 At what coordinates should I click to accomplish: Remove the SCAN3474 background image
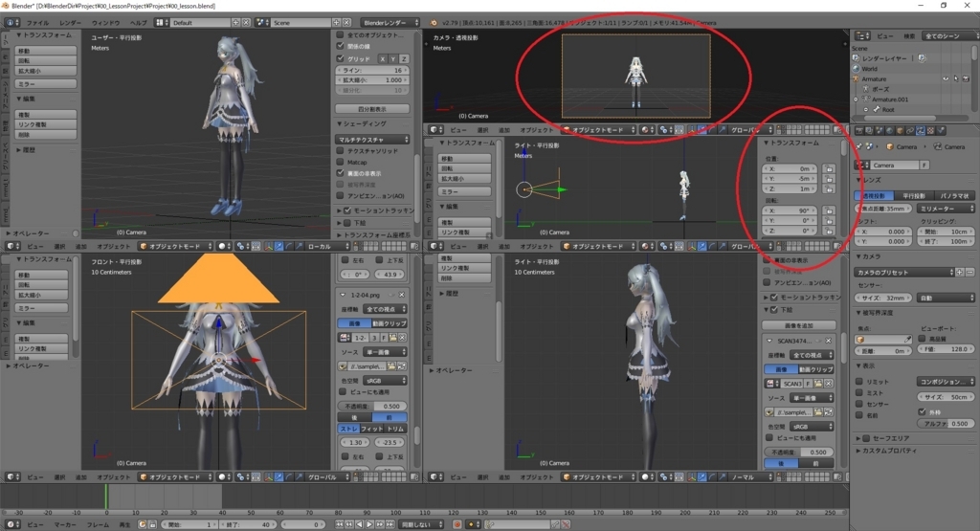click(828, 342)
